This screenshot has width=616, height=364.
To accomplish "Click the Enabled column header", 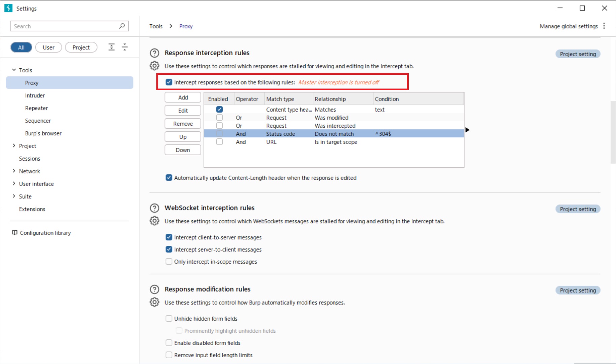I will click(219, 99).
